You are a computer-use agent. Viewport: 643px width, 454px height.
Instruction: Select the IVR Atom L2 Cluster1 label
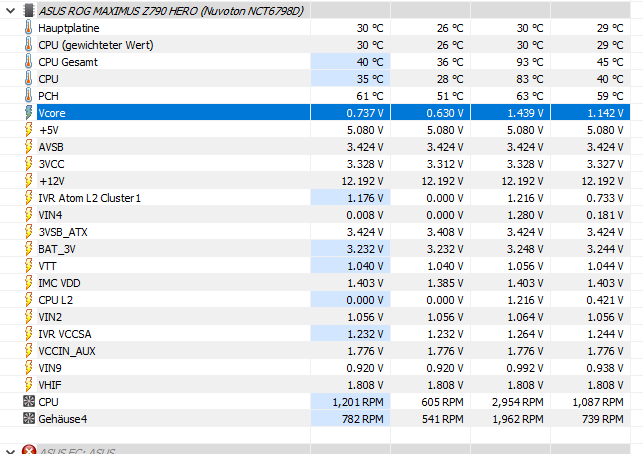point(89,198)
